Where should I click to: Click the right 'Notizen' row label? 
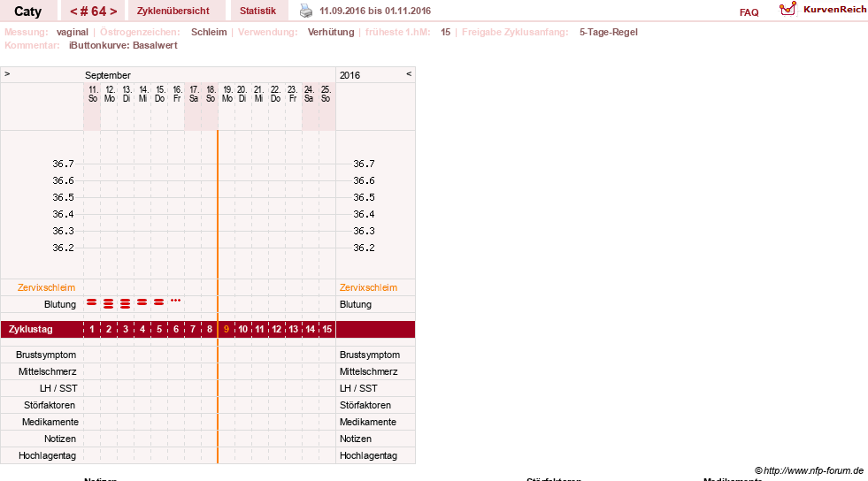[x=356, y=439]
